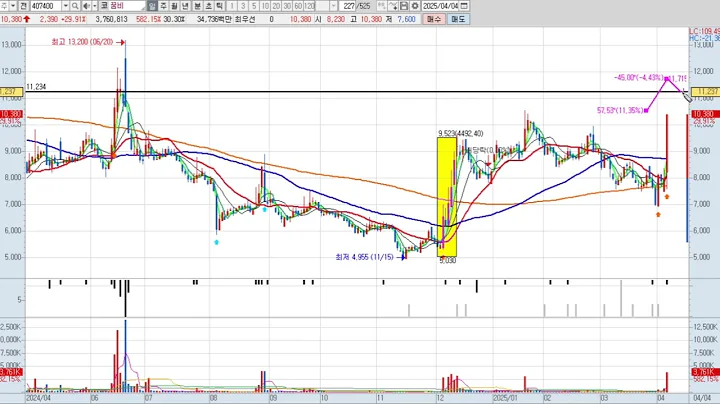This screenshot has width=720, height=404.
Task: Click the 매도 sell button
Action: click(458, 19)
